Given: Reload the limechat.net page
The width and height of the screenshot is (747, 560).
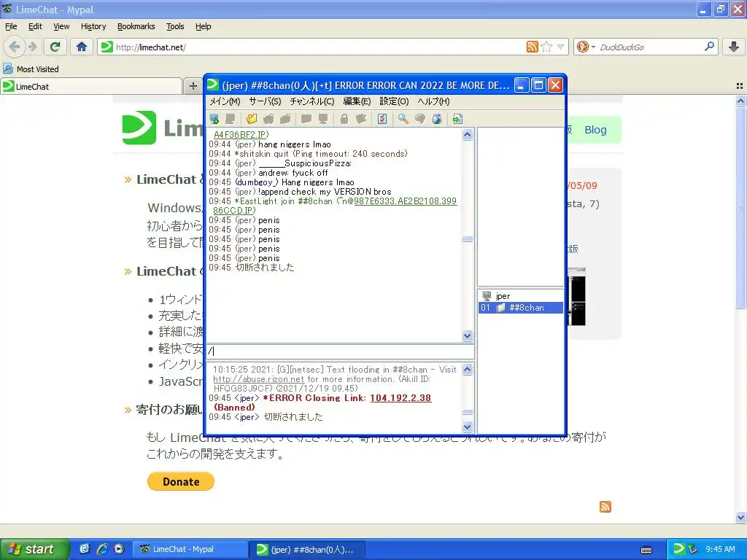Looking at the screenshot, I should (55, 47).
